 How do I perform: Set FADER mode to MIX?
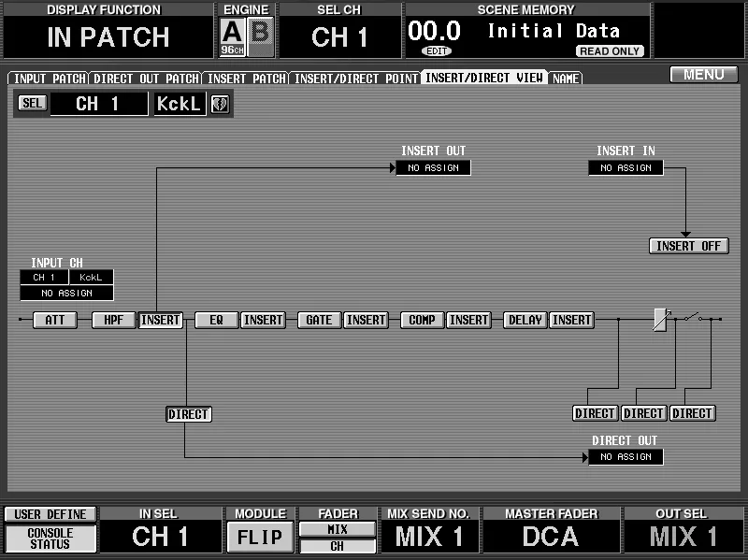tap(338, 529)
